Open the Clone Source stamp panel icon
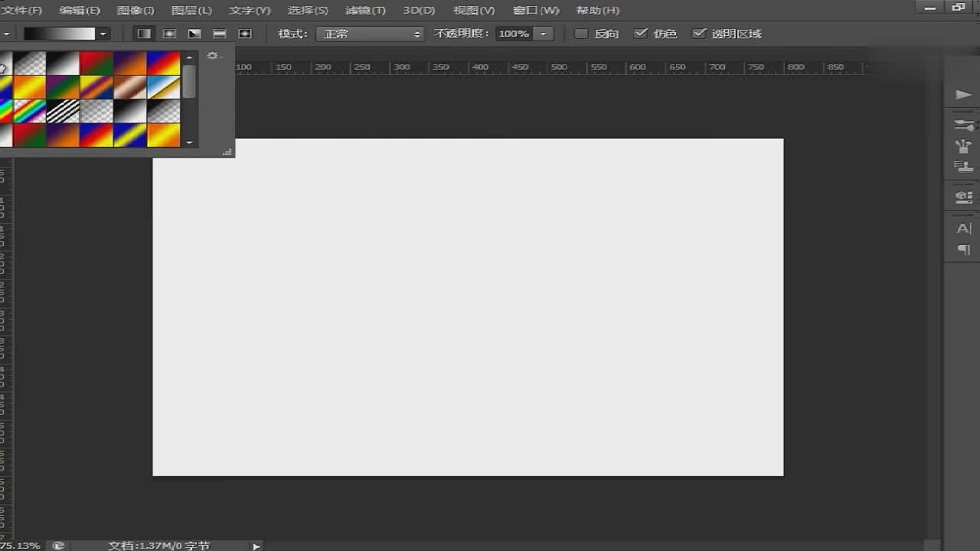 pyautogui.click(x=963, y=166)
